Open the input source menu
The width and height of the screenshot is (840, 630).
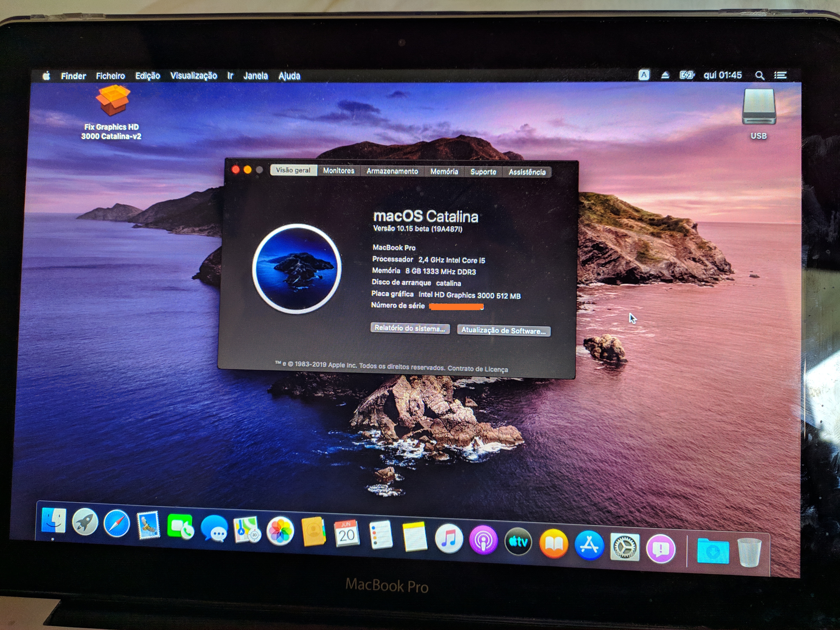point(644,75)
